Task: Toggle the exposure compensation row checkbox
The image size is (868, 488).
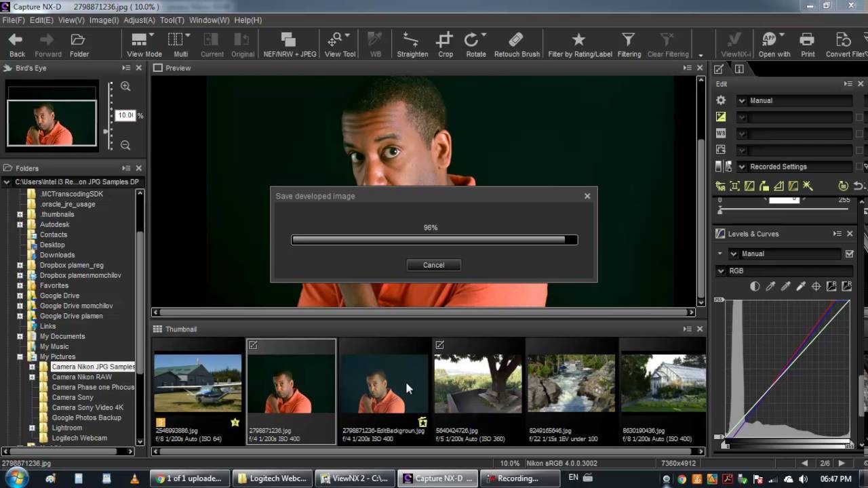Action: [x=859, y=117]
